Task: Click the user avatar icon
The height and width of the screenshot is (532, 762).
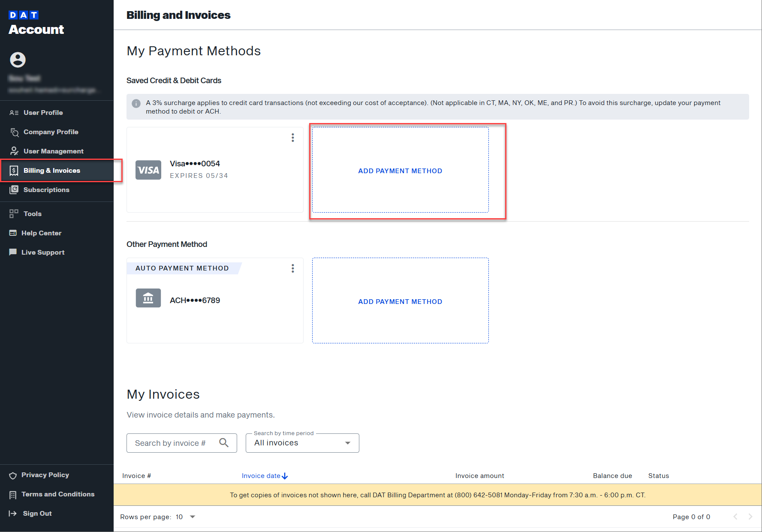Action: pos(18,60)
